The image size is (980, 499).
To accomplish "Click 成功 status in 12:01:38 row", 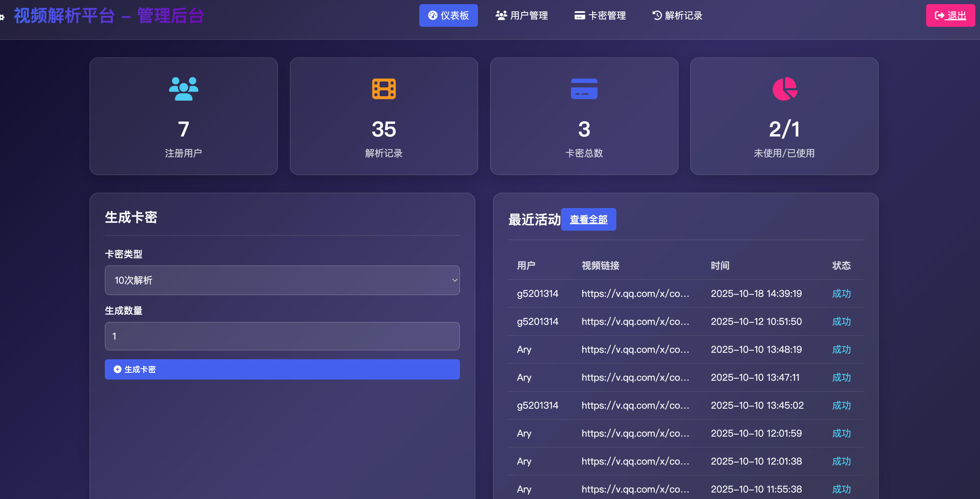I will [841, 461].
